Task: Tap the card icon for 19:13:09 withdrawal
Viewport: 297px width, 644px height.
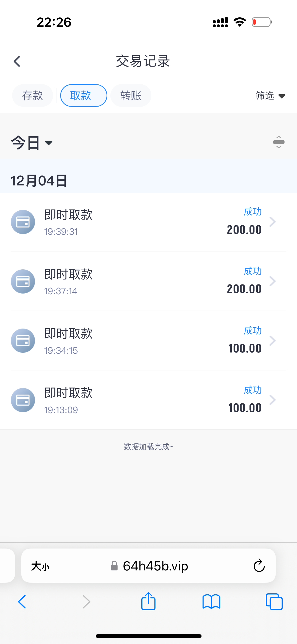Action: click(23, 400)
